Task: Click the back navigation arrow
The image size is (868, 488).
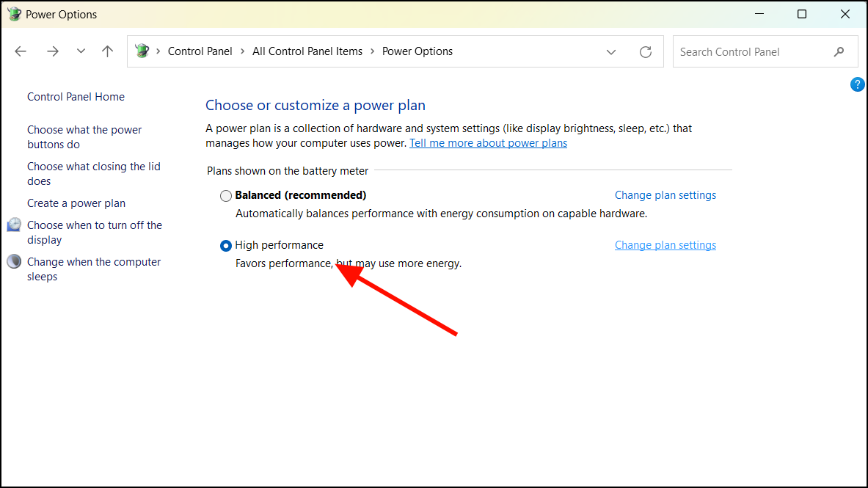Action: [21, 51]
